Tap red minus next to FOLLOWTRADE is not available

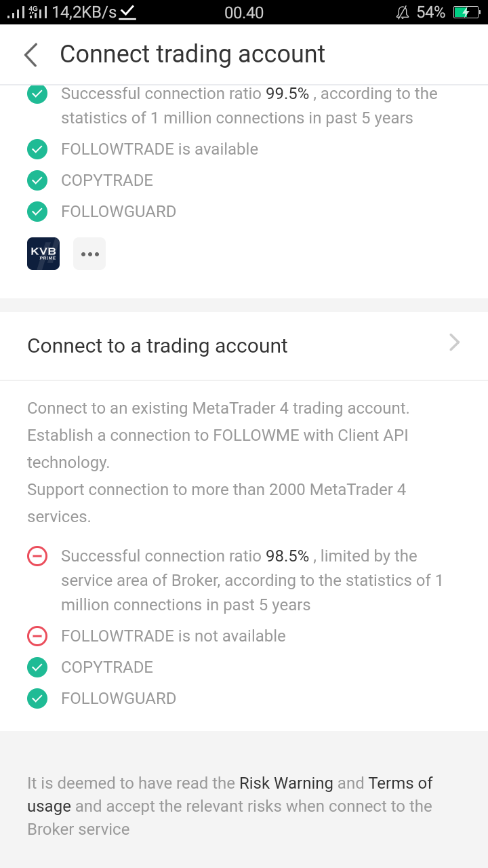(37, 636)
